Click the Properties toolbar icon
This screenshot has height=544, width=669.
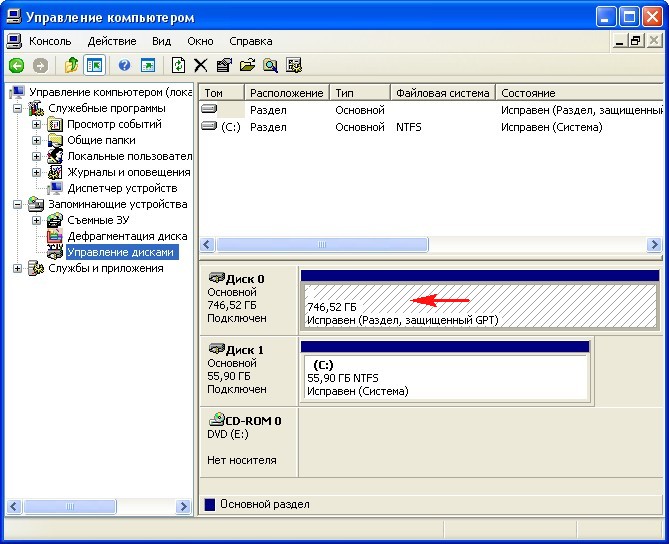[x=224, y=65]
